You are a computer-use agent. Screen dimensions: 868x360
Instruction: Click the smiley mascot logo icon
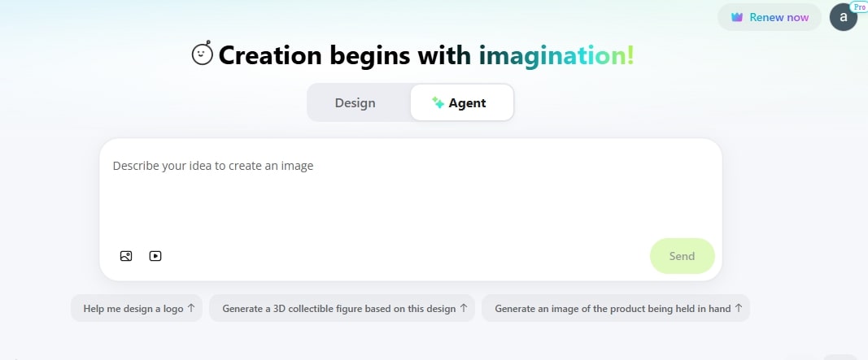[x=203, y=54]
